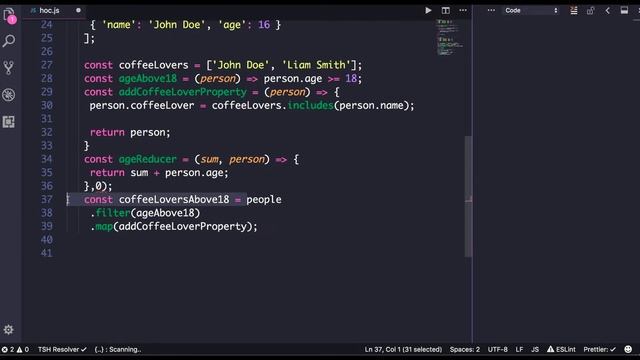Click the minimap code overview
This screenshot has height=360, width=640.
coord(449,37)
